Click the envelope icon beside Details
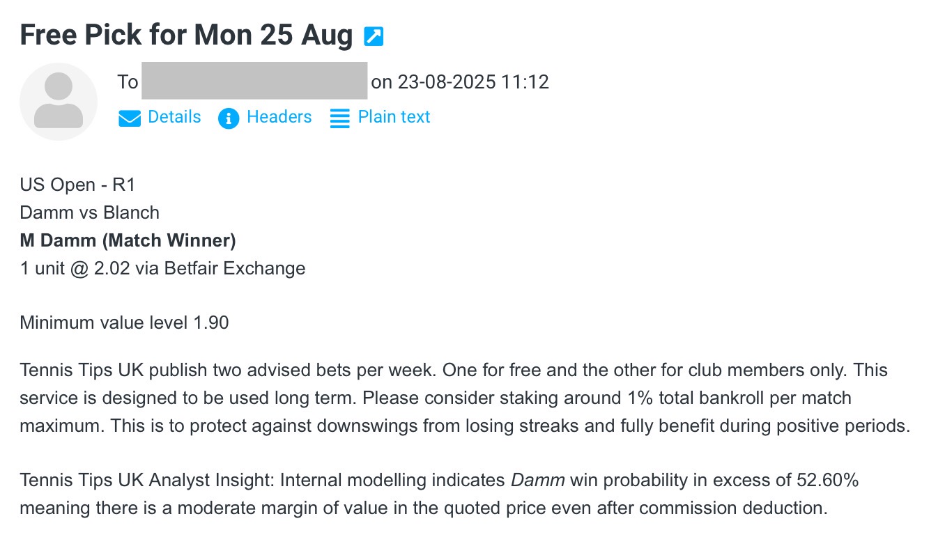The width and height of the screenshot is (945, 560). point(130,118)
